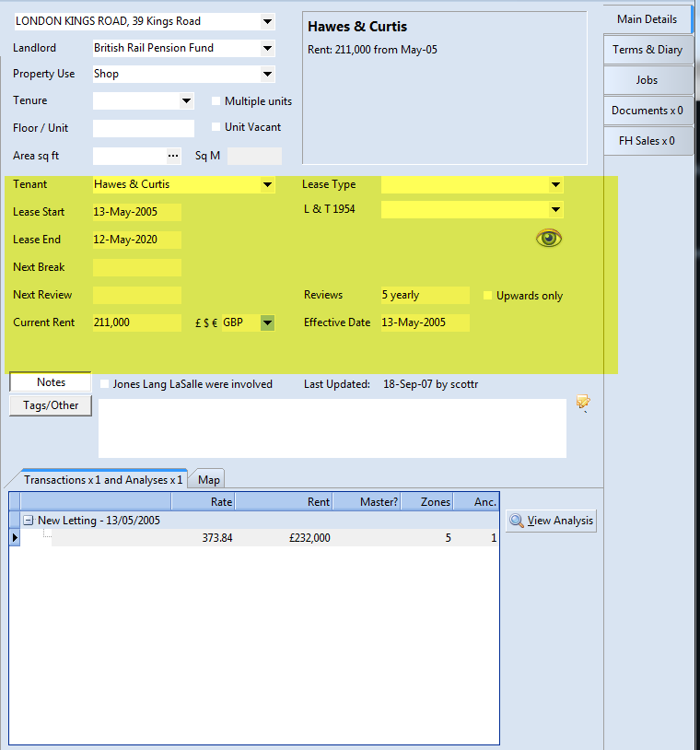Click the row selector arrow in transactions grid

pyautogui.click(x=15, y=538)
